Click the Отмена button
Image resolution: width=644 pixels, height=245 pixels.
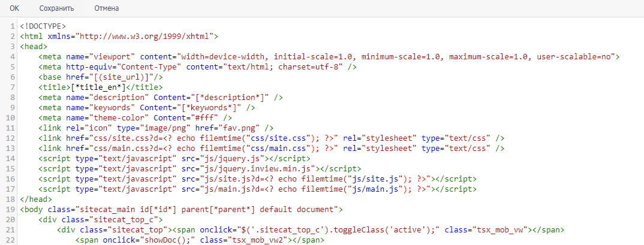(106, 9)
